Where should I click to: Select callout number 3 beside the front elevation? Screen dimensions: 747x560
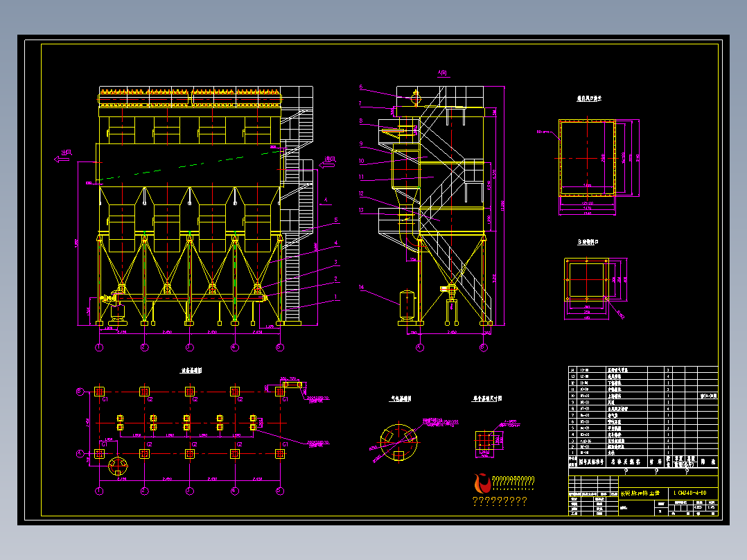pyautogui.click(x=336, y=262)
